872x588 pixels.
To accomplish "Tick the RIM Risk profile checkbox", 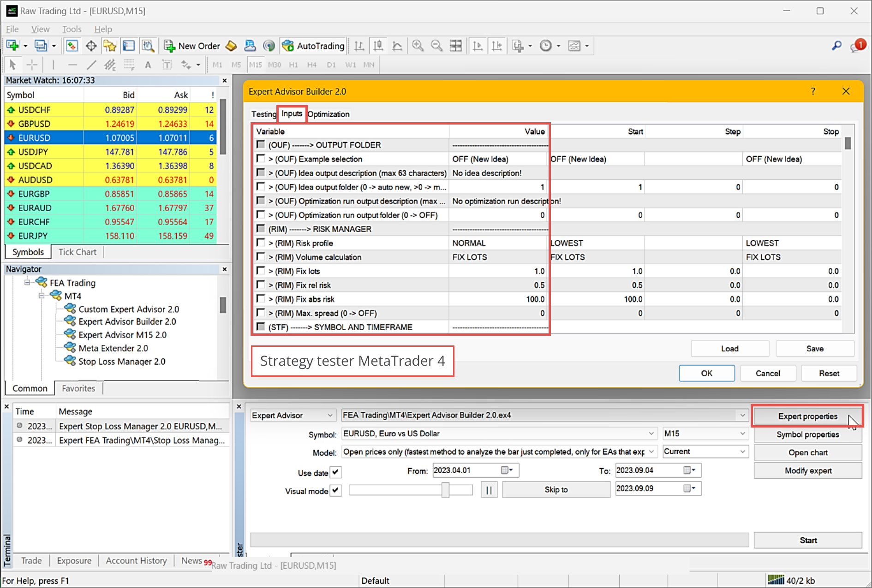I will pos(261,243).
